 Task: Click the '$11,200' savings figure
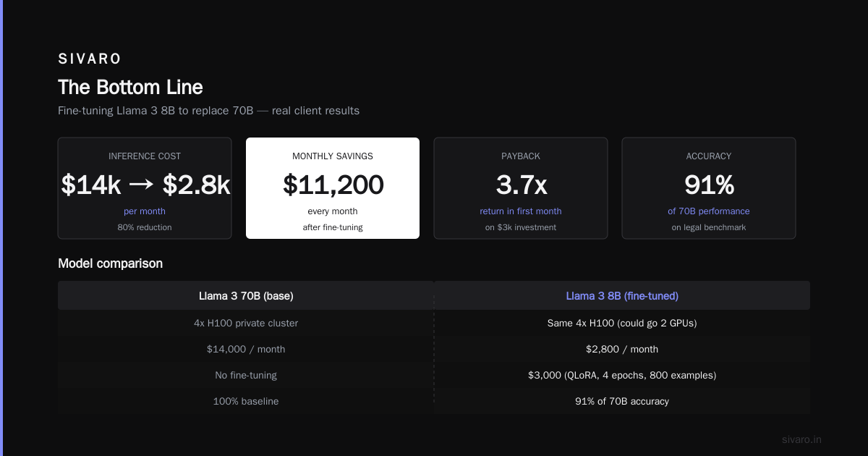333,185
